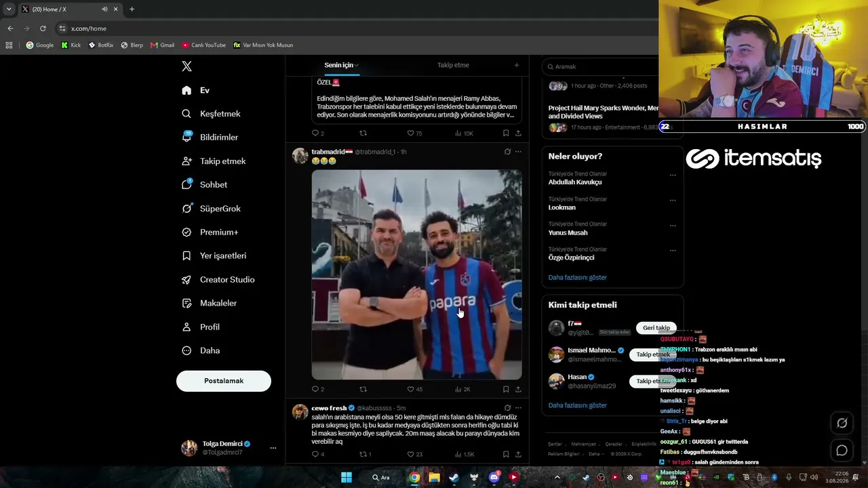Screen dimensions: 868x488
Task: Open options for Lookman trend
Action: 673,200
